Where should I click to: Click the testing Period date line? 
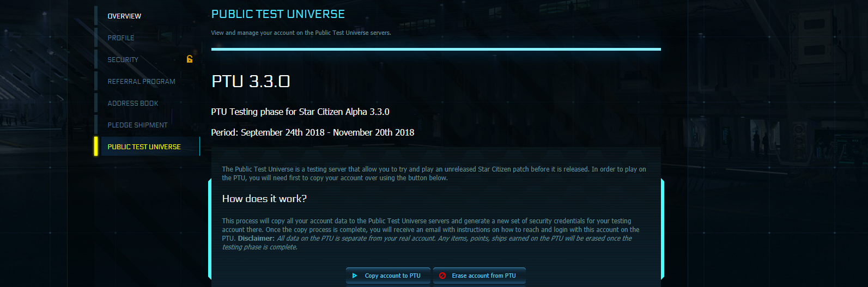pyautogui.click(x=312, y=132)
